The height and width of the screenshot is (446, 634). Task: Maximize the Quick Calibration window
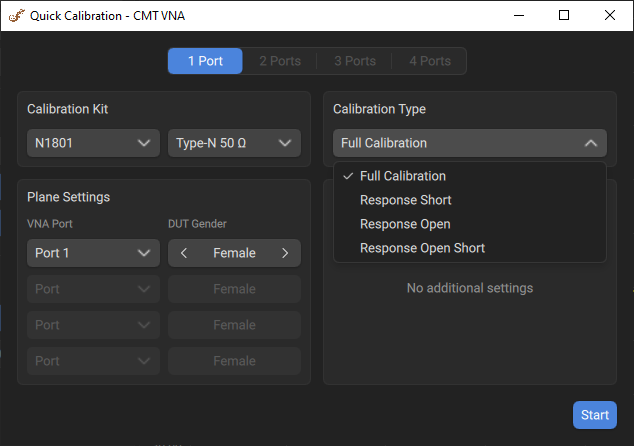[x=564, y=16]
